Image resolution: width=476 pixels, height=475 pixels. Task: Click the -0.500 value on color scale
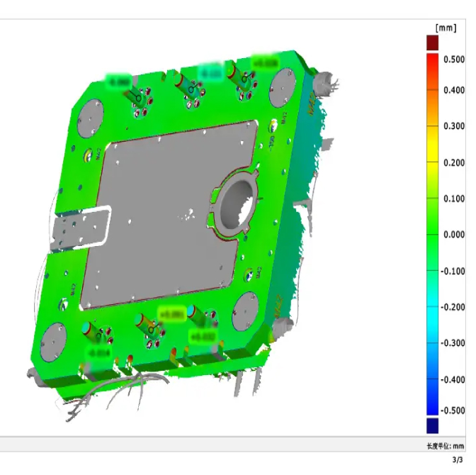pyautogui.click(x=453, y=410)
